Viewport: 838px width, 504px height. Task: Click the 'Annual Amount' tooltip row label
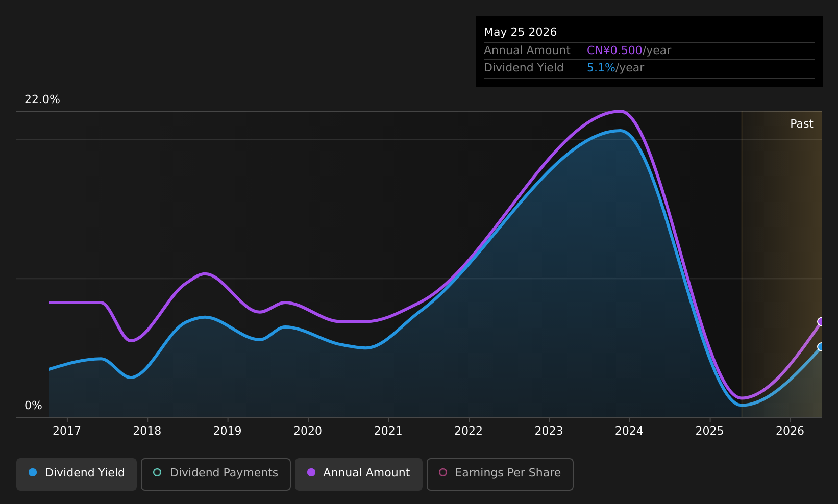(527, 51)
